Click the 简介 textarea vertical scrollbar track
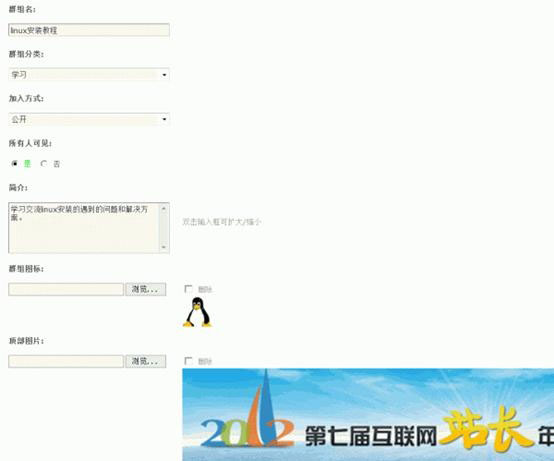554x461 pixels. (x=164, y=228)
